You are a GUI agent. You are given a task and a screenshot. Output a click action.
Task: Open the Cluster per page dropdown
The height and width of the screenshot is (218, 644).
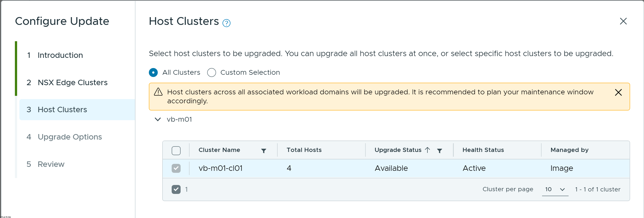coord(555,189)
